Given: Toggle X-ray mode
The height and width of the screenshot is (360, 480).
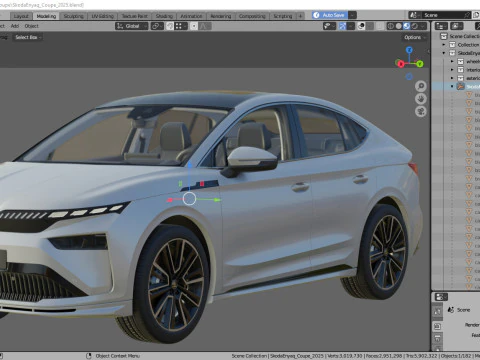Looking at the screenshot, I should (x=380, y=26).
